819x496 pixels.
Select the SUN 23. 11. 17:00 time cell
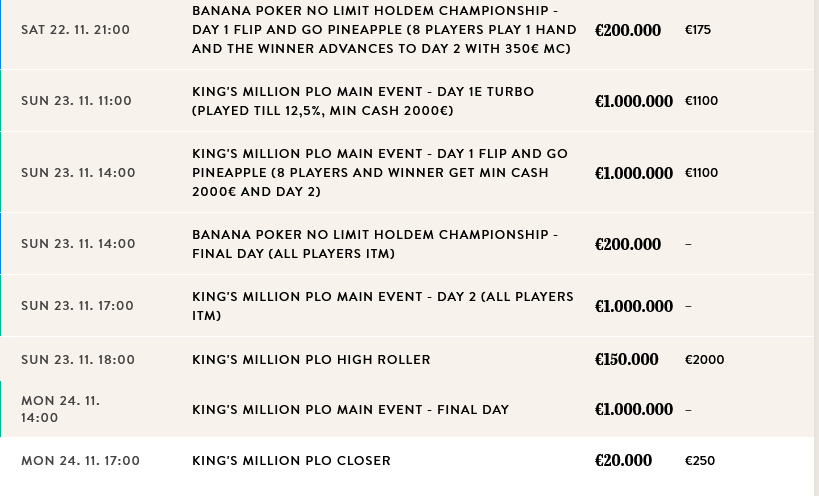[x=77, y=306]
